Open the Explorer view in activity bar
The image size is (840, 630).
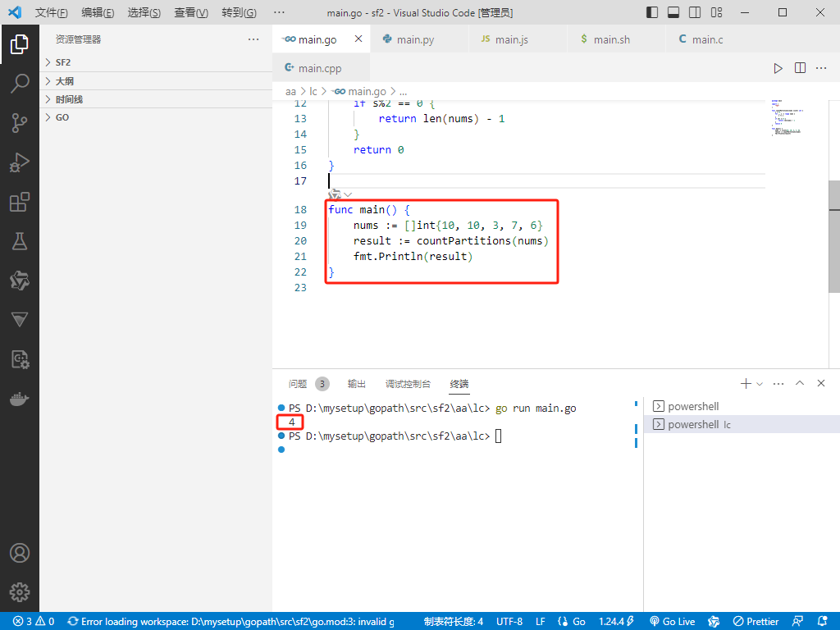point(20,44)
